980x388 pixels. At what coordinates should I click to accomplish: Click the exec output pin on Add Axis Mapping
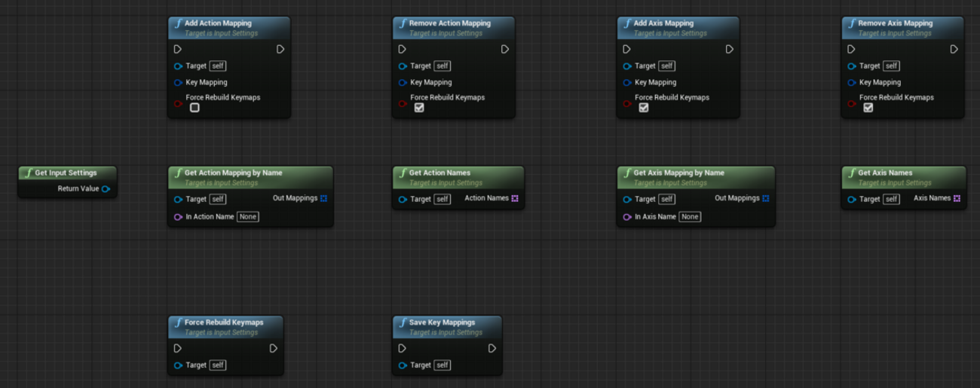729,49
